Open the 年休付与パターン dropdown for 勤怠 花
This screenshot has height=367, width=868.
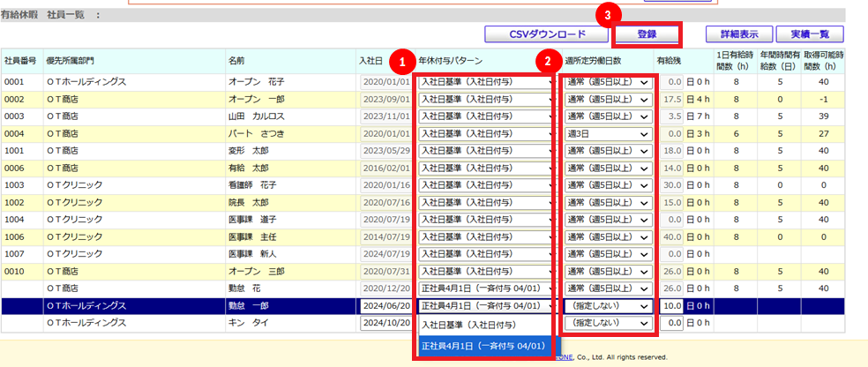click(486, 288)
